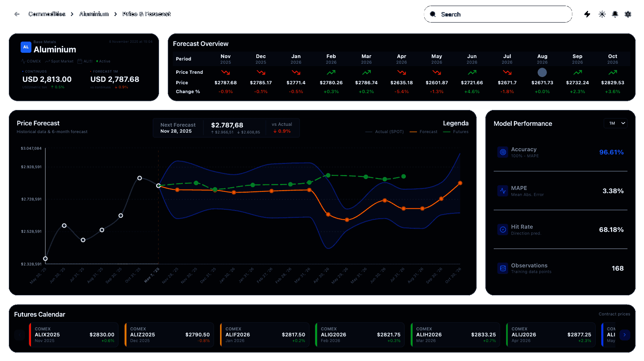Toggle the sun theme icon
Screen dimensions: 644x361
point(602,14)
